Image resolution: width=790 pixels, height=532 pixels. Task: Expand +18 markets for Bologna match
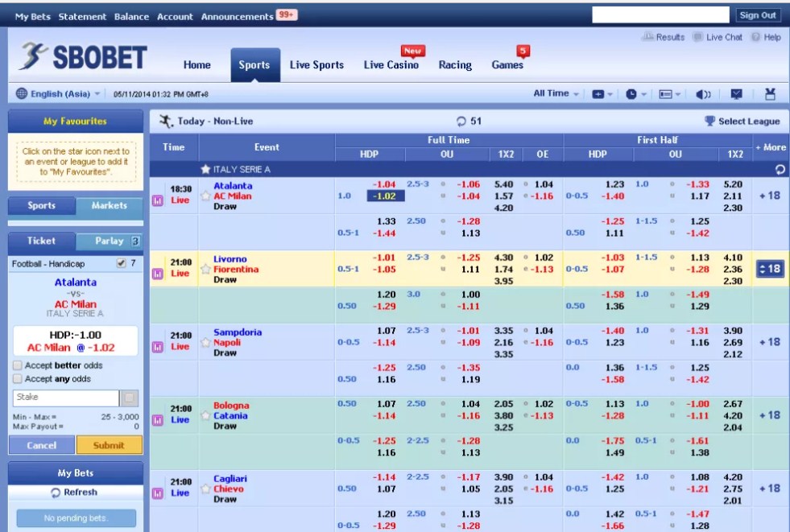[x=770, y=415]
